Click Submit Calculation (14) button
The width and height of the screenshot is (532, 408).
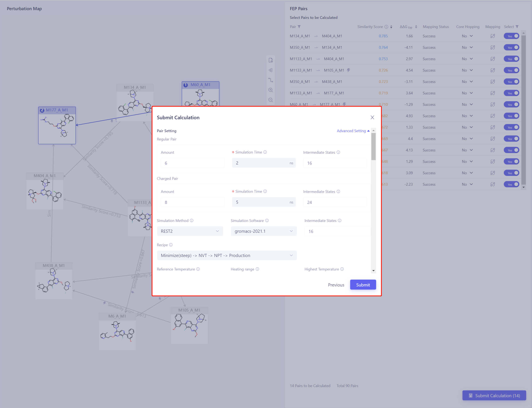(494, 396)
